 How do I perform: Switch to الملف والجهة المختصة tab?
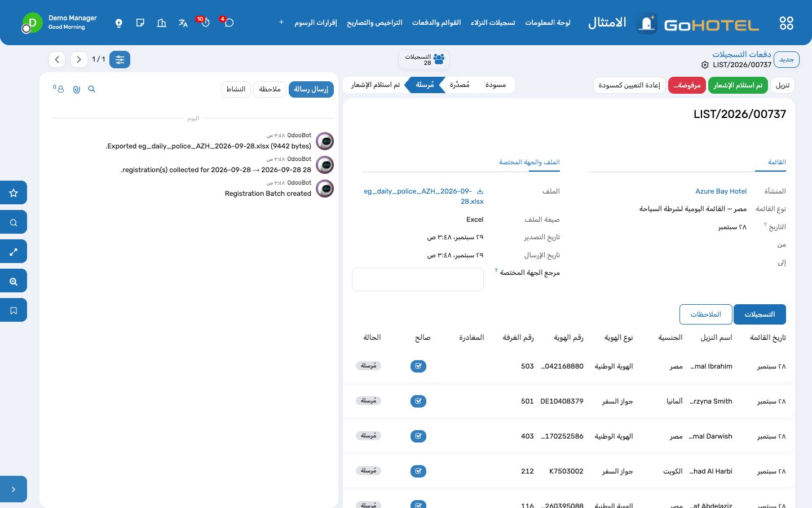coord(529,162)
